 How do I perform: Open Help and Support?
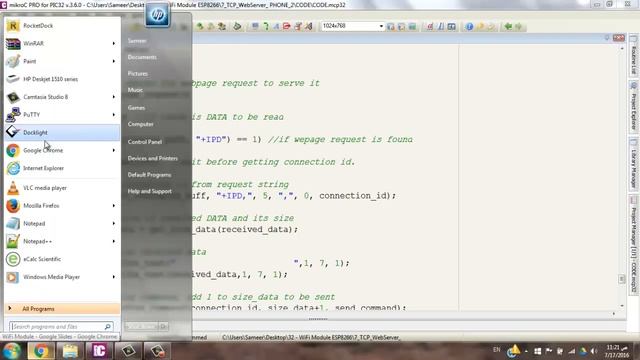pos(150,191)
